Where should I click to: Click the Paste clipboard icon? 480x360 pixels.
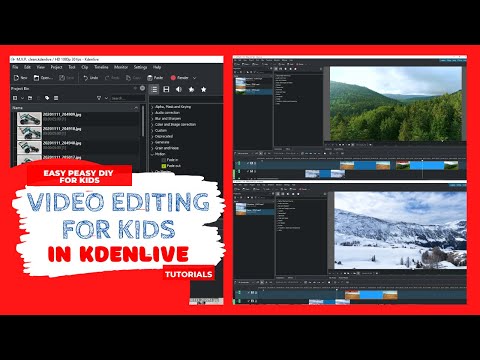click(150, 78)
